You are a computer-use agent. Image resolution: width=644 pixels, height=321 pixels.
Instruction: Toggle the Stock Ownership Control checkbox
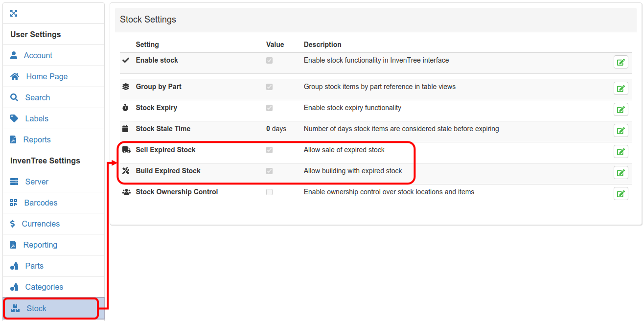(269, 192)
